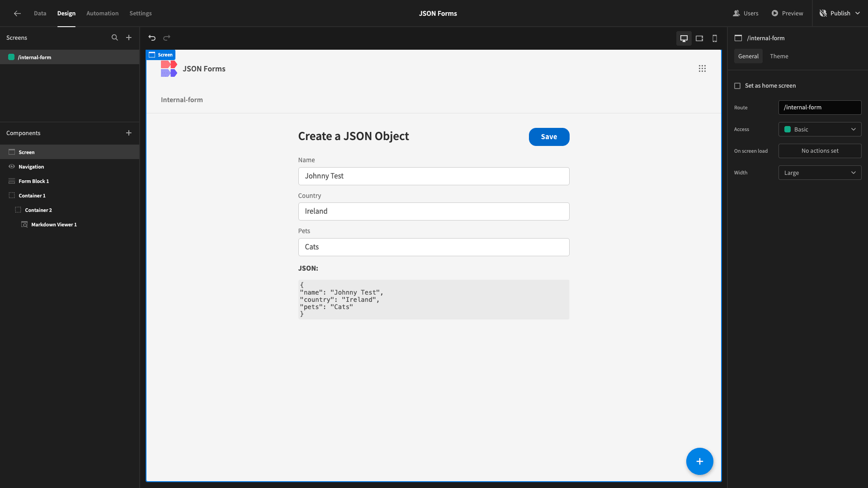Select the /internal-form screen
868x488 pixels.
(x=70, y=57)
